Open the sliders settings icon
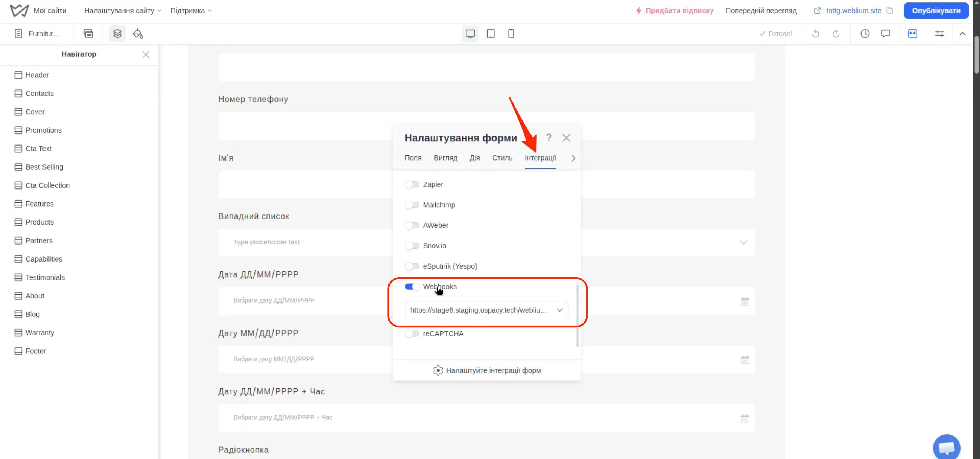 click(x=940, y=33)
